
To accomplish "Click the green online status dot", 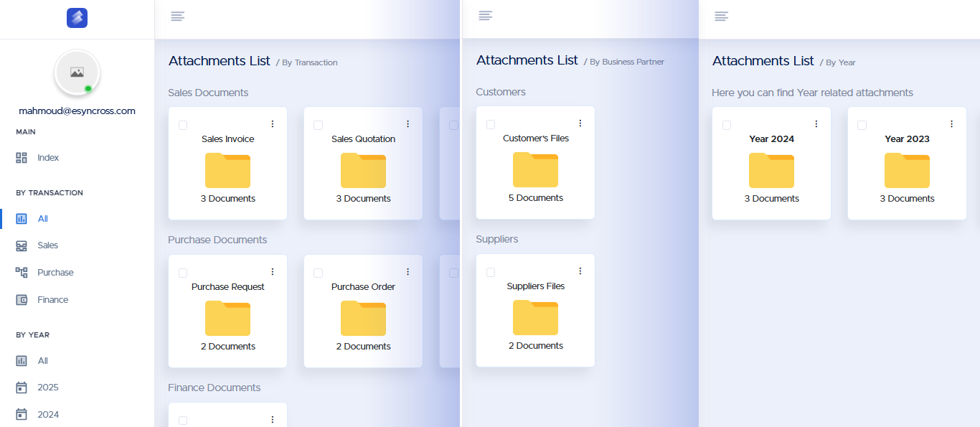I will click(88, 89).
